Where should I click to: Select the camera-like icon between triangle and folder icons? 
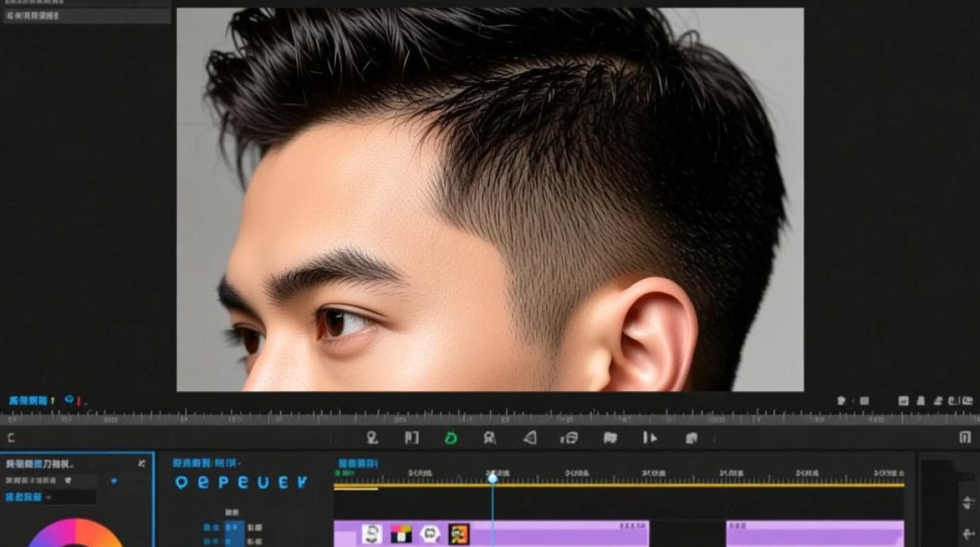coord(569,438)
